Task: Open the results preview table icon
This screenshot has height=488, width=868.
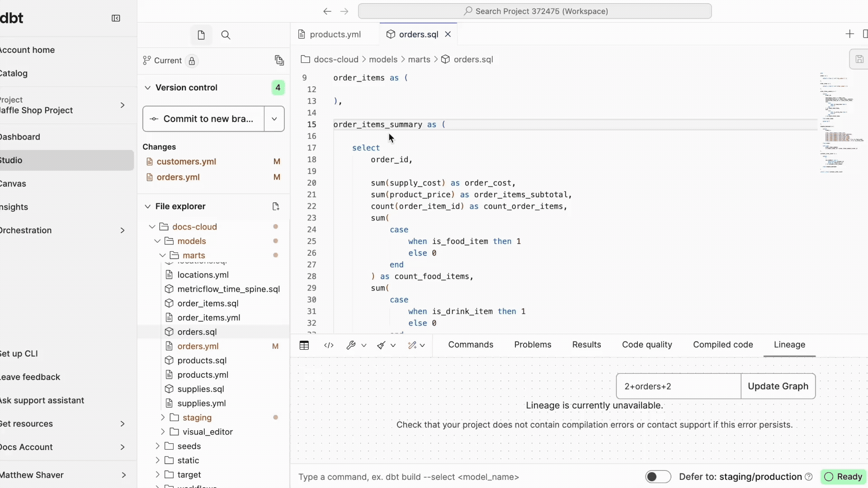Action: pos(304,346)
